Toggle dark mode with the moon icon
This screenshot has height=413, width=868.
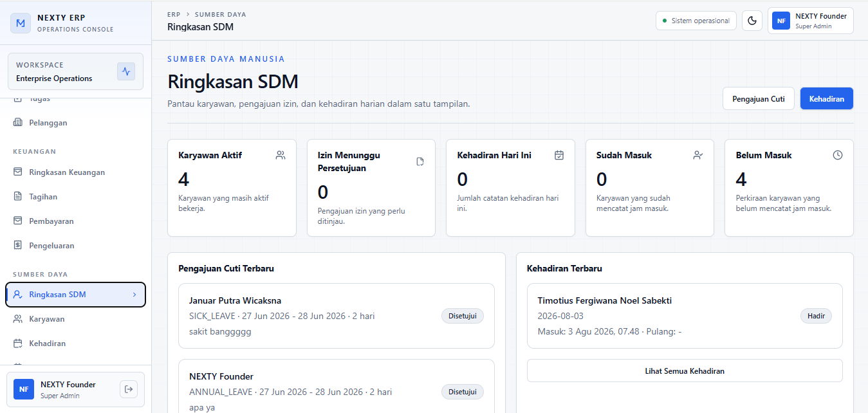[x=752, y=21]
